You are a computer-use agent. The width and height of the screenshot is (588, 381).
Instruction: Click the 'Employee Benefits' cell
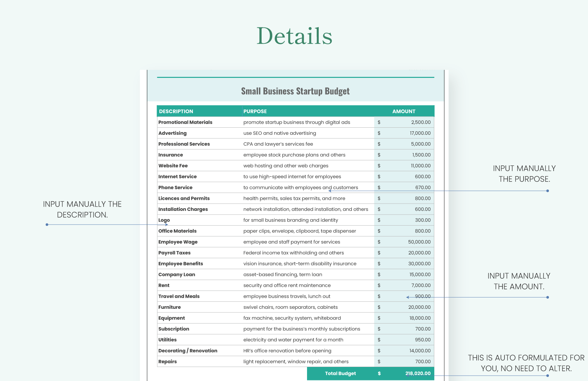[x=181, y=264]
